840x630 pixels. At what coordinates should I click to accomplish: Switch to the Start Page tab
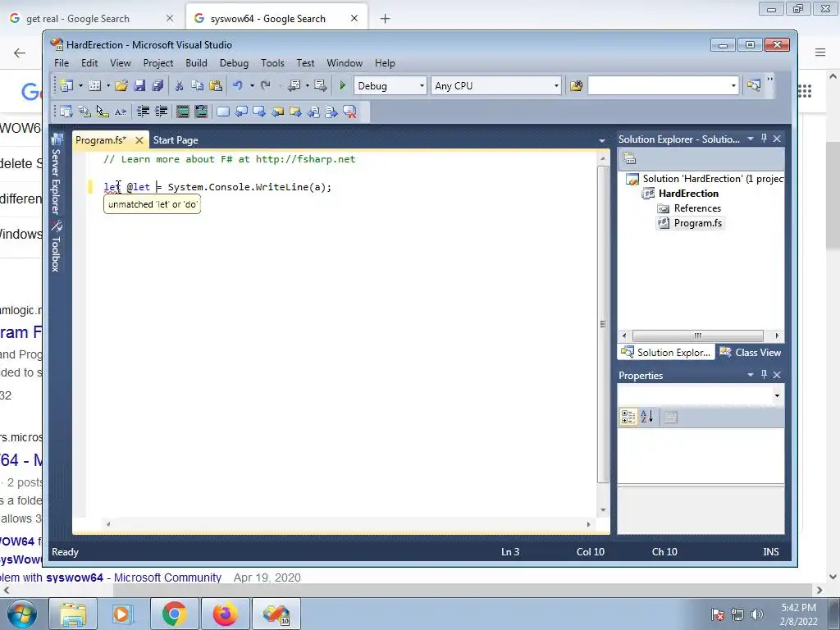tap(176, 139)
